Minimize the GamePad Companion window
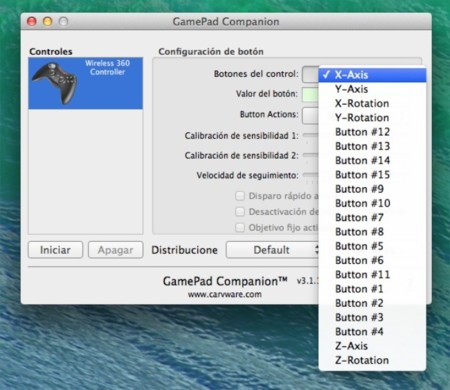Screen dimensions: 450x390 point(48,22)
